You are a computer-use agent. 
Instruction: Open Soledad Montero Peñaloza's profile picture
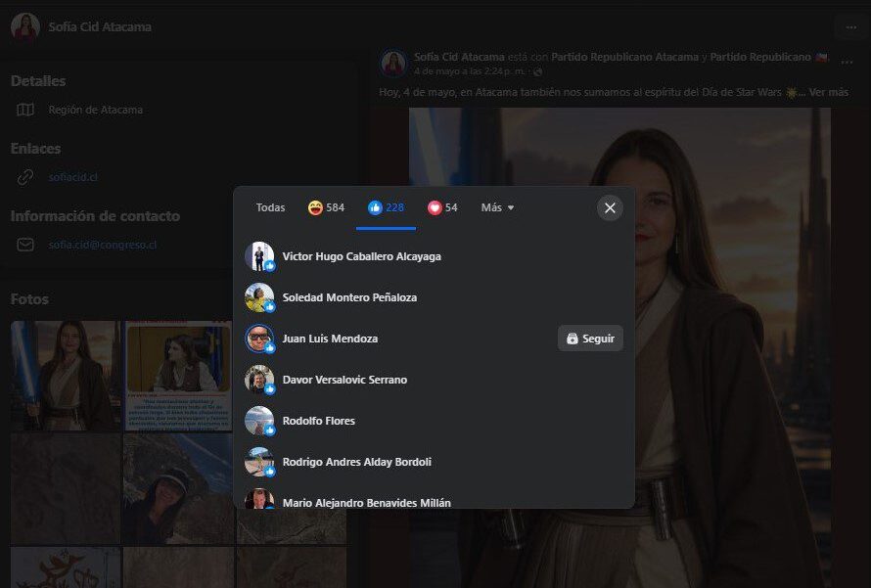[x=259, y=297]
